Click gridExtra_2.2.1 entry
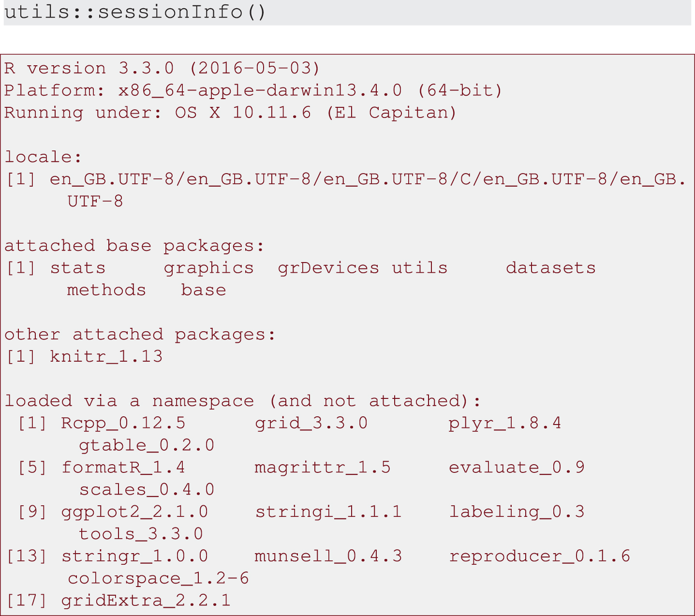 point(146,601)
